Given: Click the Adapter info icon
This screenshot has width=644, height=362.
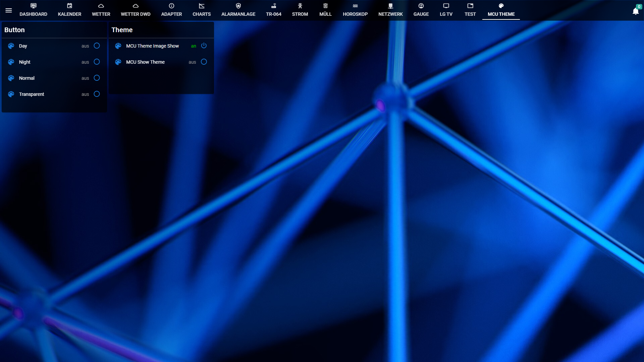Looking at the screenshot, I should click(x=171, y=6).
